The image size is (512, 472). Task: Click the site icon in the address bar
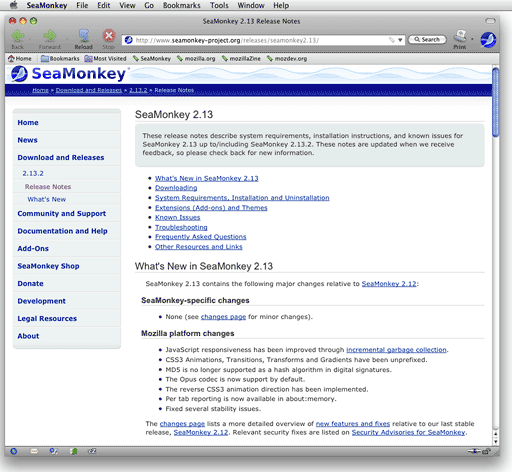[128, 40]
